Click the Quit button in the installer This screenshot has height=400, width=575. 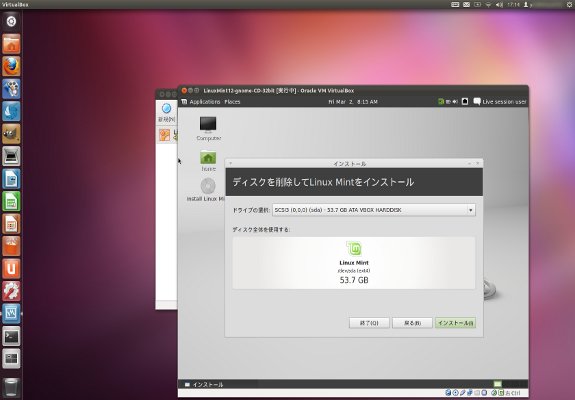pos(369,323)
